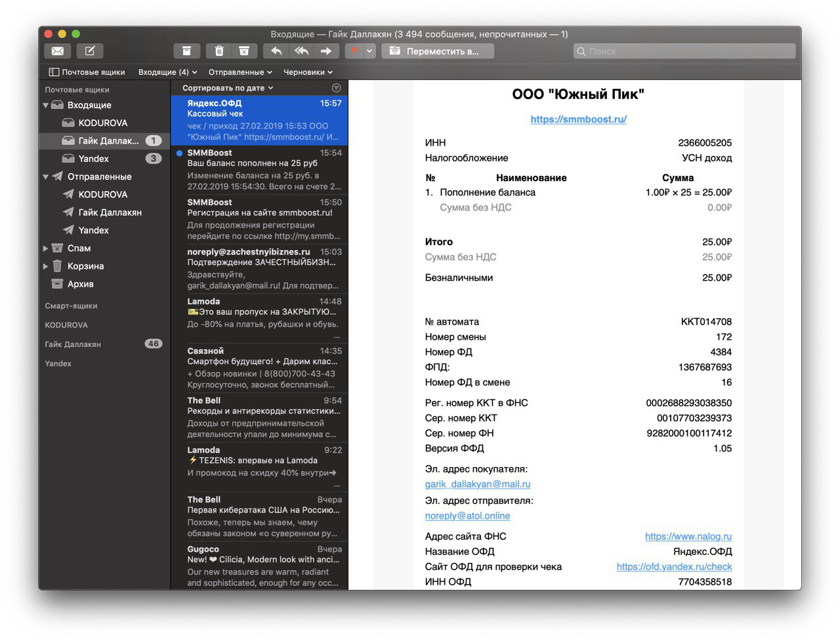This screenshot has width=840, height=641.
Task: Click the ООО "Южный Пик" receipt title
Action: 578,94
